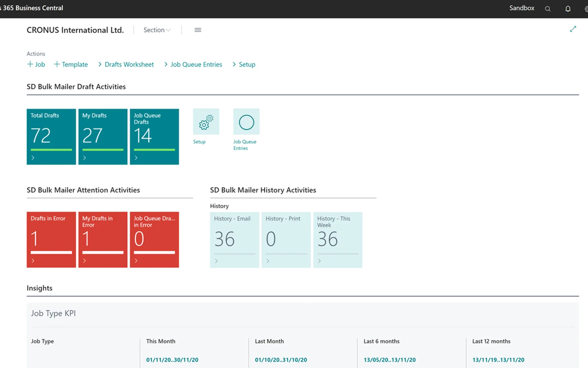
Task: Open the History - This Week tile
Action: (x=338, y=240)
